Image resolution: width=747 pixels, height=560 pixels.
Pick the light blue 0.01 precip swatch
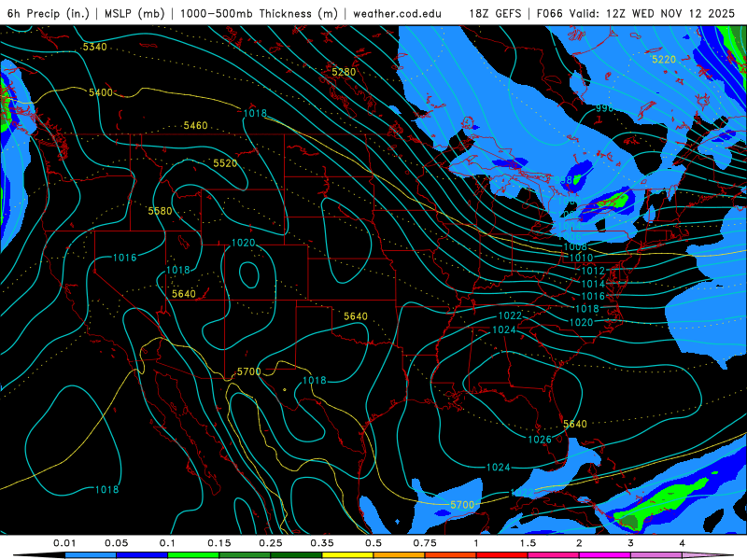click(x=91, y=555)
